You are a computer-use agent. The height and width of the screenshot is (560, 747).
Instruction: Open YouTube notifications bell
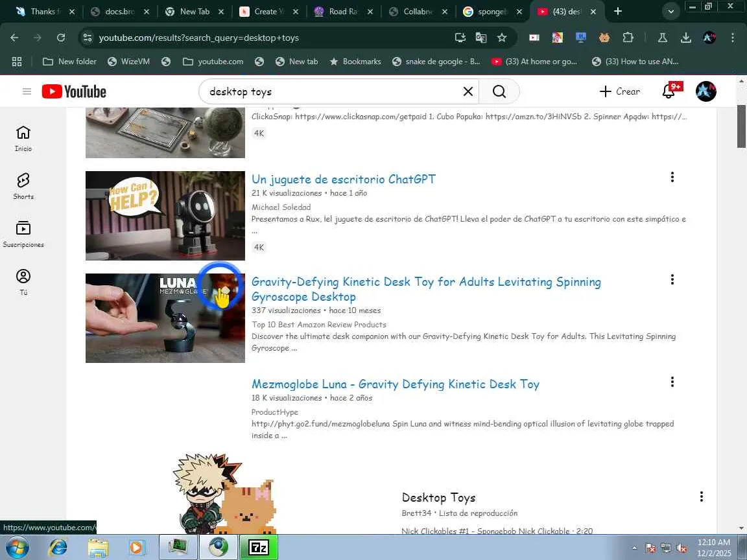point(669,91)
